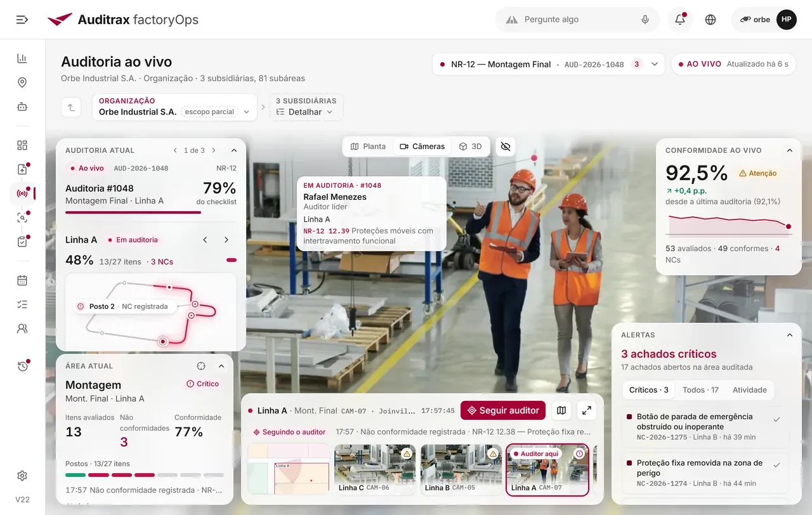812x515 pixels.
Task: Go to the next line after Linha A
Action: coord(226,240)
